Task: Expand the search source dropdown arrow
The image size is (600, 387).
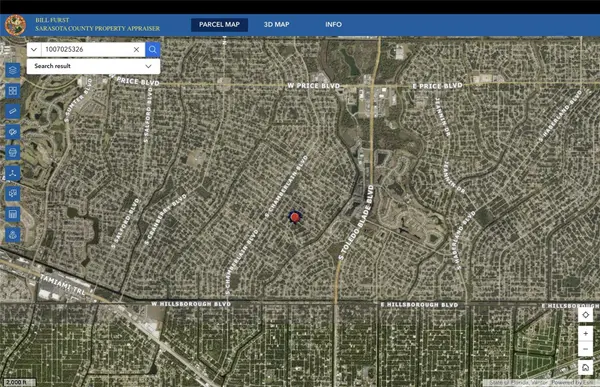Action: point(34,49)
